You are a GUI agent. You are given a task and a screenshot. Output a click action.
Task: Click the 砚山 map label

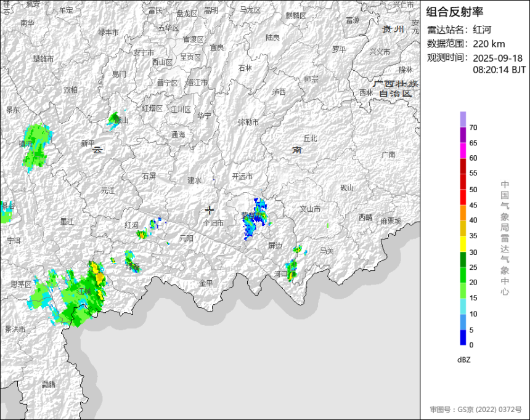[347, 188]
